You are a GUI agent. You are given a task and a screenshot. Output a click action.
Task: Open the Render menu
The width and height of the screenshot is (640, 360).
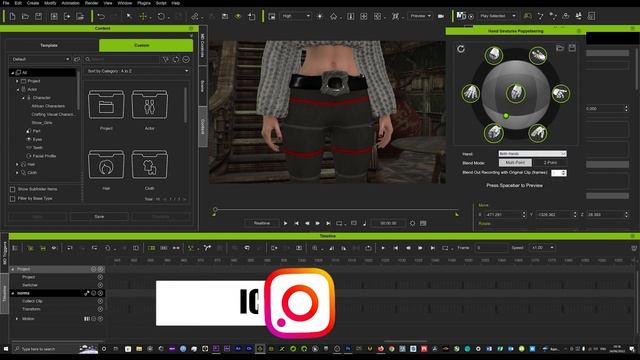click(x=91, y=3)
